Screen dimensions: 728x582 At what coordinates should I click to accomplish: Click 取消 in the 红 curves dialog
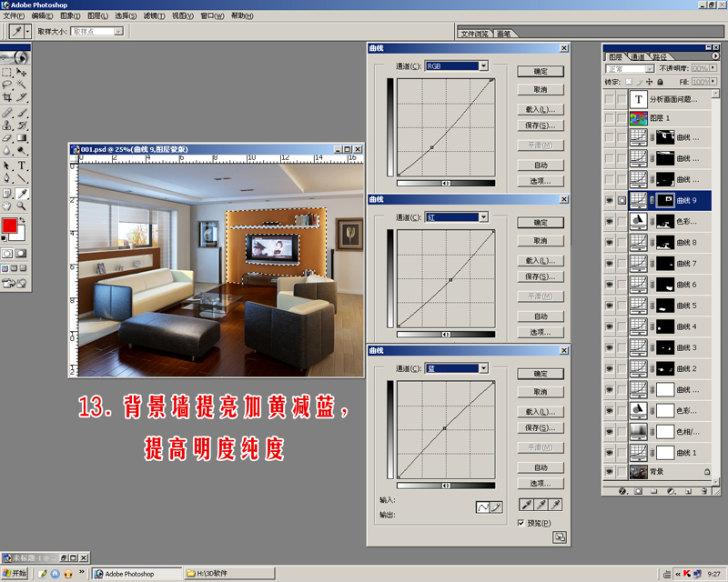(x=541, y=240)
